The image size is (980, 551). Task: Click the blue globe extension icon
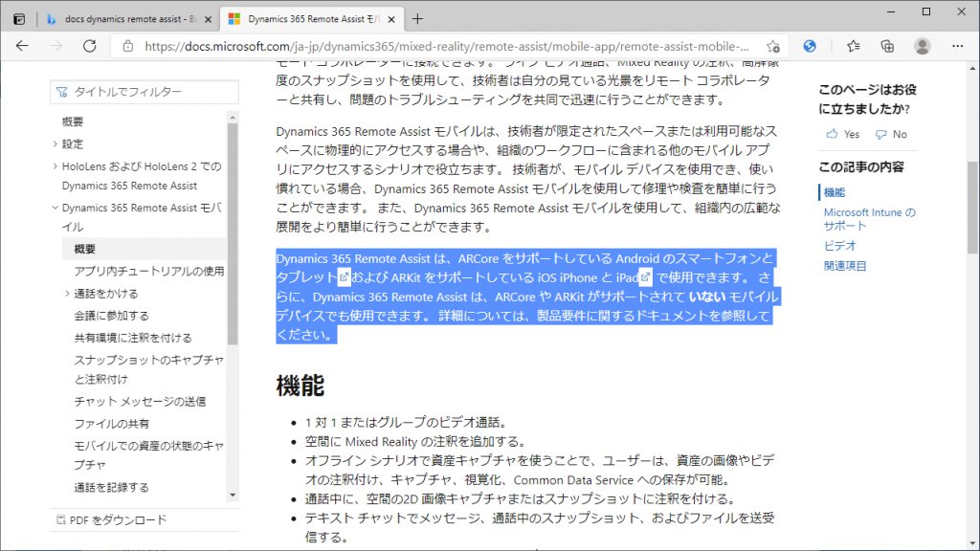(x=810, y=46)
